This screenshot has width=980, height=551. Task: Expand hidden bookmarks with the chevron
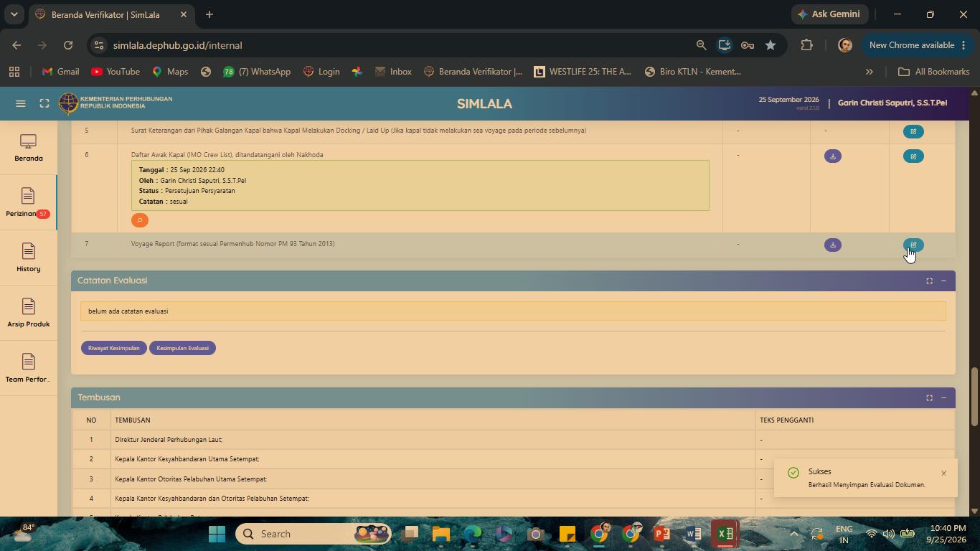(870, 72)
